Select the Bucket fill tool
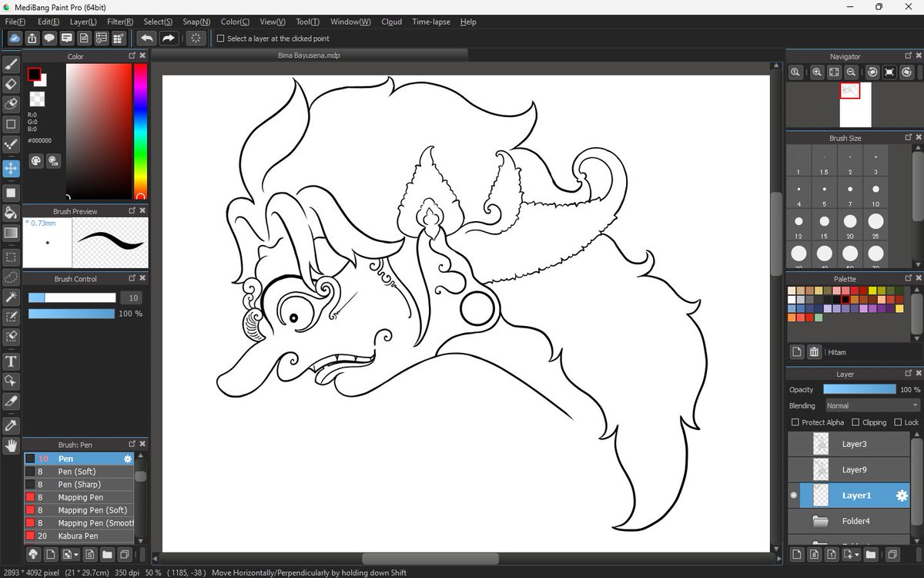Screen dimensions: 924x578 [x=11, y=213]
